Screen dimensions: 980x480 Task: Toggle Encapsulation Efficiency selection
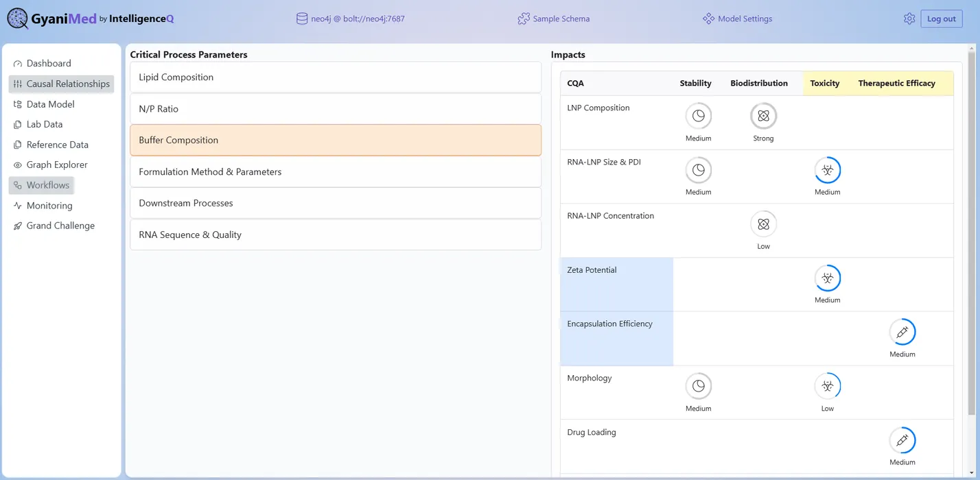[616, 338]
